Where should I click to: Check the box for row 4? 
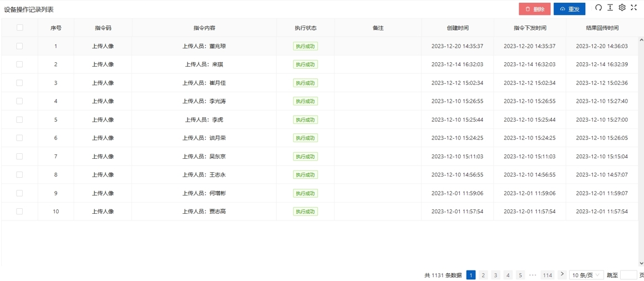pos(20,101)
